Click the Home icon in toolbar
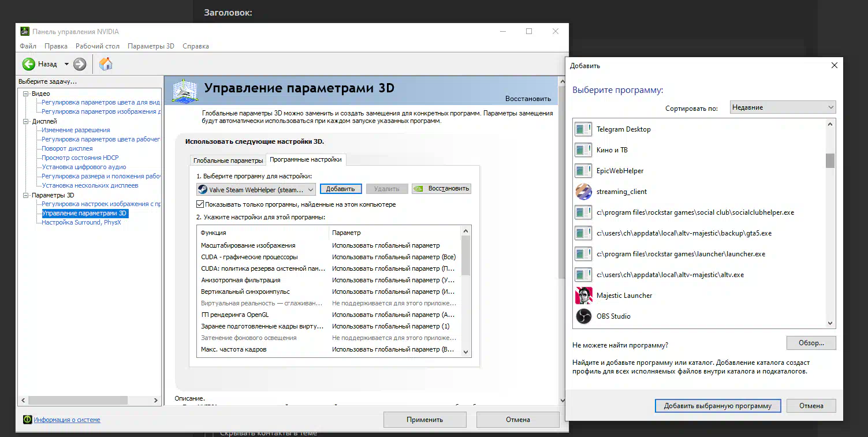 [106, 64]
